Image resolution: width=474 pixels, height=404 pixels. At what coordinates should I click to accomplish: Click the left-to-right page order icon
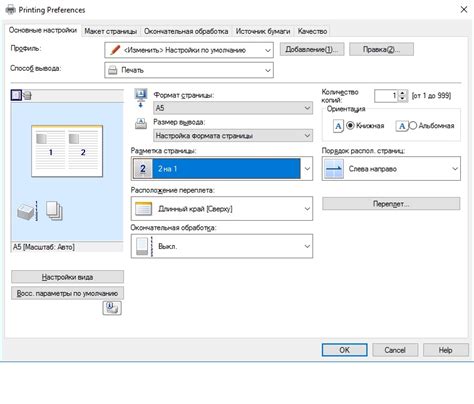point(334,169)
